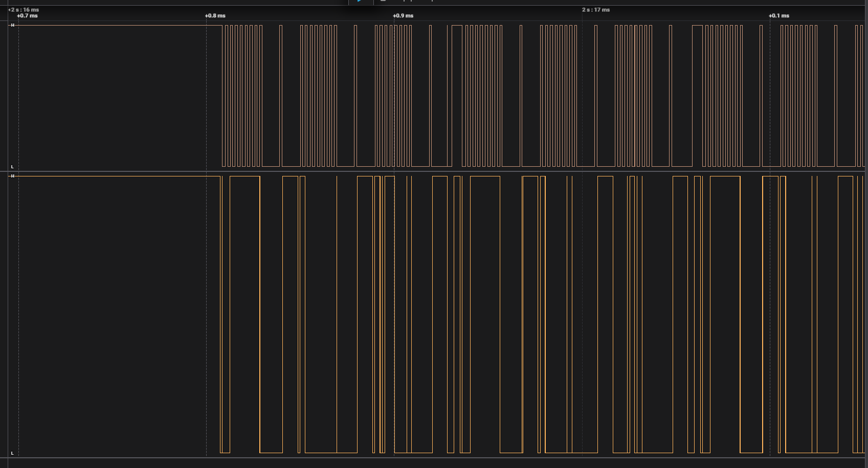
Task: Click the +0.1 ms timeline label
Action: click(778, 16)
